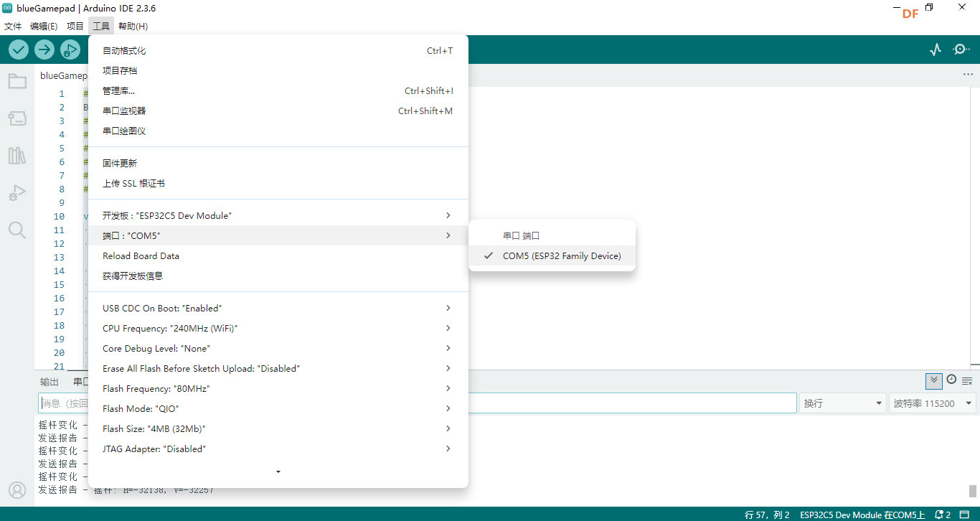This screenshot has height=521, width=980.
Task: Click the serial output vertical scrollbar
Action: pos(973,491)
